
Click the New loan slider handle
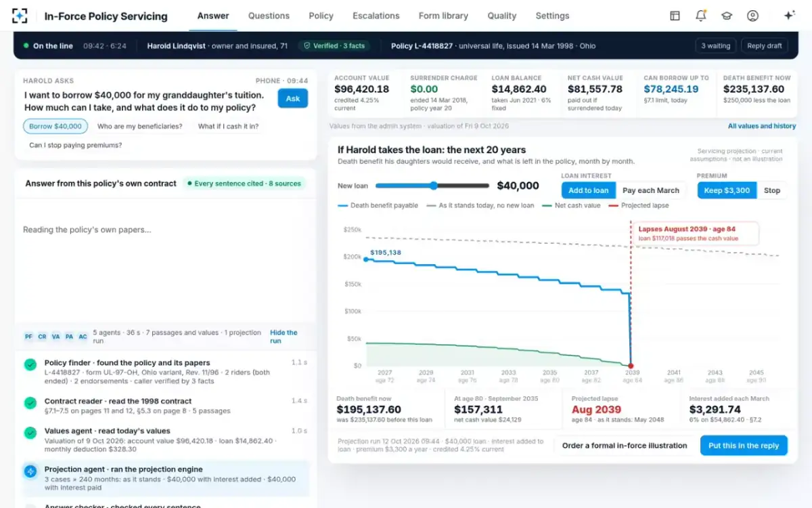[433, 186]
